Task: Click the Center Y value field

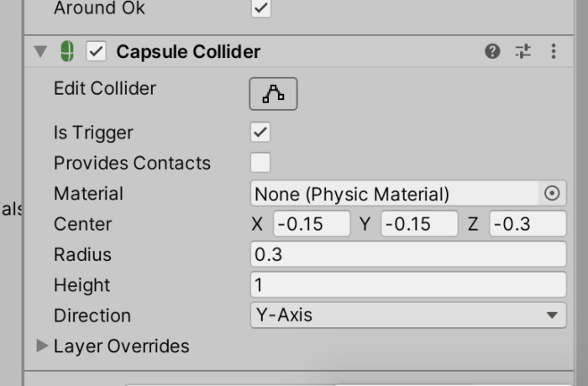Action: pos(418,224)
